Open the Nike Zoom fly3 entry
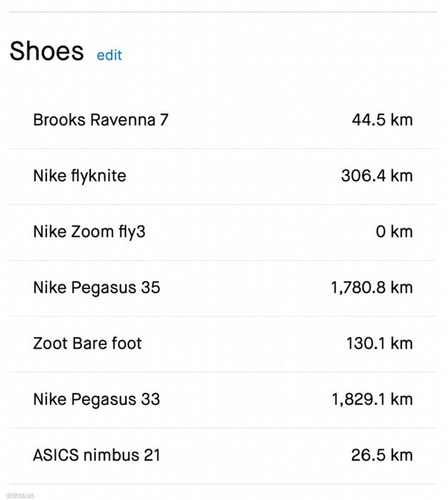The image size is (448, 500). coord(89,232)
